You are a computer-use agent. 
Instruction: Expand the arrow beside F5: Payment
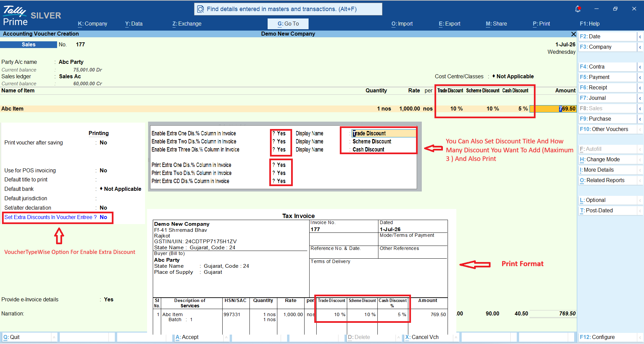(640, 77)
